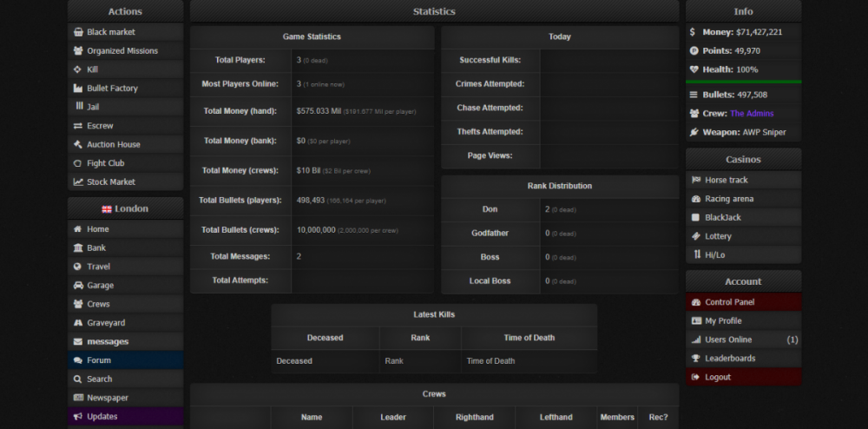Click the Graveyard icon
The height and width of the screenshot is (429, 868).
[78, 323]
